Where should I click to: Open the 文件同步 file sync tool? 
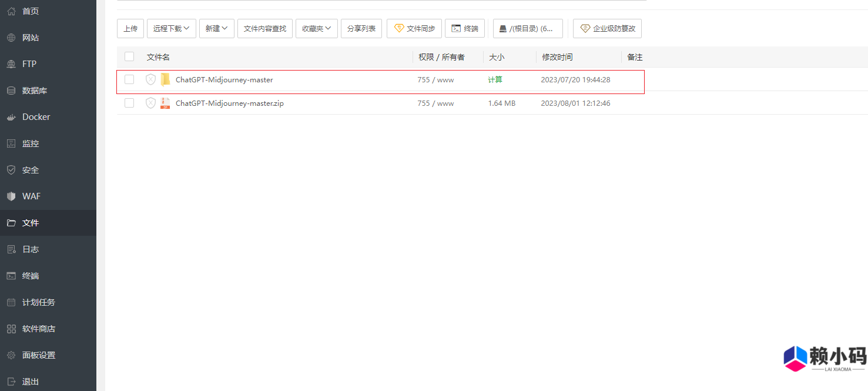(x=414, y=28)
